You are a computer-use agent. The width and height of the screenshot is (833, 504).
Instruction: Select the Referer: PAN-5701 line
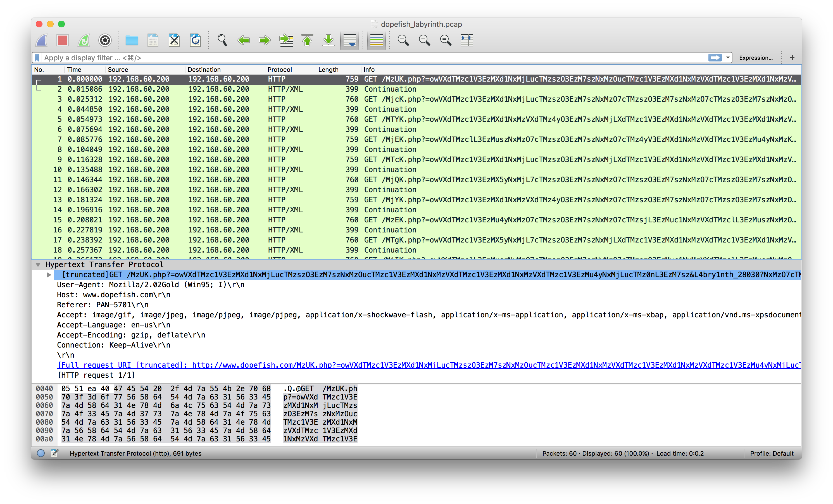point(103,305)
